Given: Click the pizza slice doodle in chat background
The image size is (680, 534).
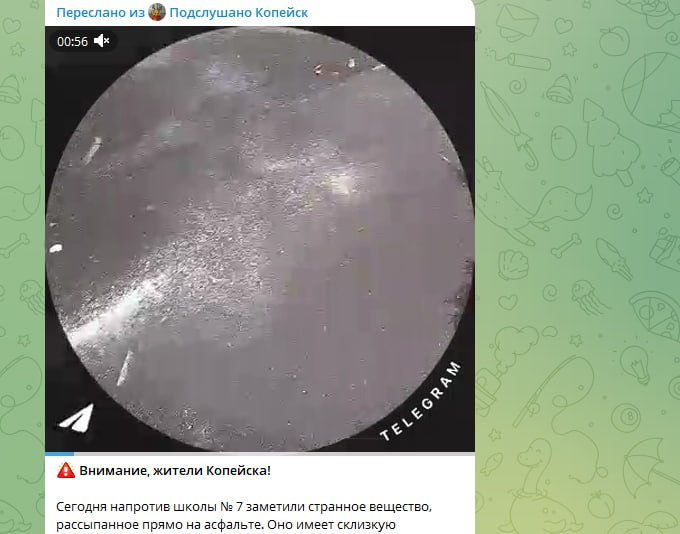Looking at the screenshot, I should [655, 315].
